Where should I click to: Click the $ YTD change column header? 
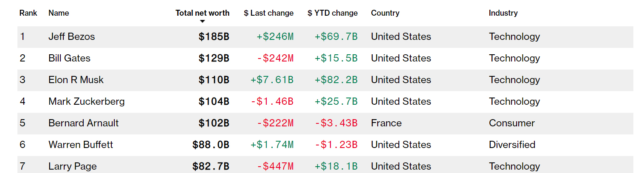[333, 13]
